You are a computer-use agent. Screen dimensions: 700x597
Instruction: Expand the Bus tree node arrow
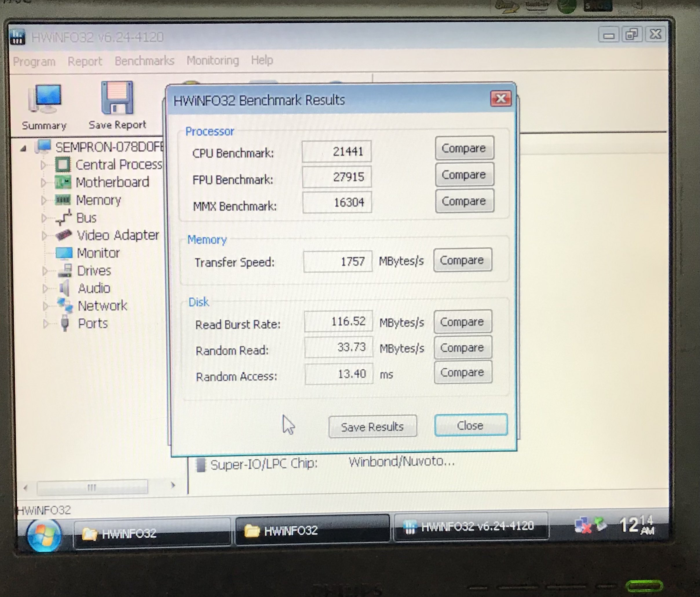pyautogui.click(x=44, y=218)
